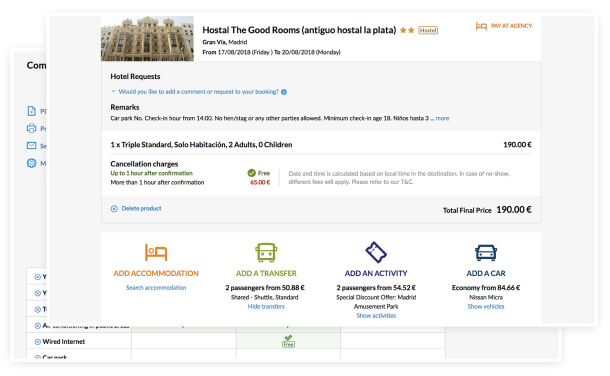Click the hotel building thumbnail photo
610x376 pixels.
(147, 38)
